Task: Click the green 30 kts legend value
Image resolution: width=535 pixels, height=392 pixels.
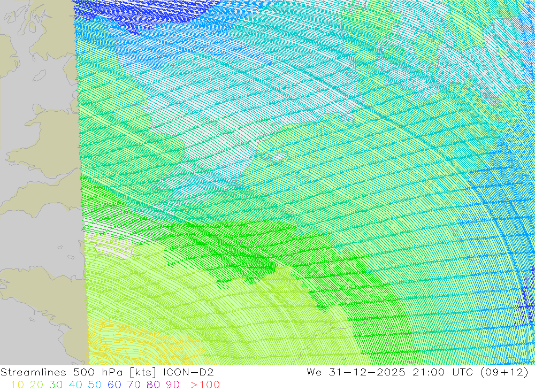Action: pyautogui.click(x=56, y=385)
